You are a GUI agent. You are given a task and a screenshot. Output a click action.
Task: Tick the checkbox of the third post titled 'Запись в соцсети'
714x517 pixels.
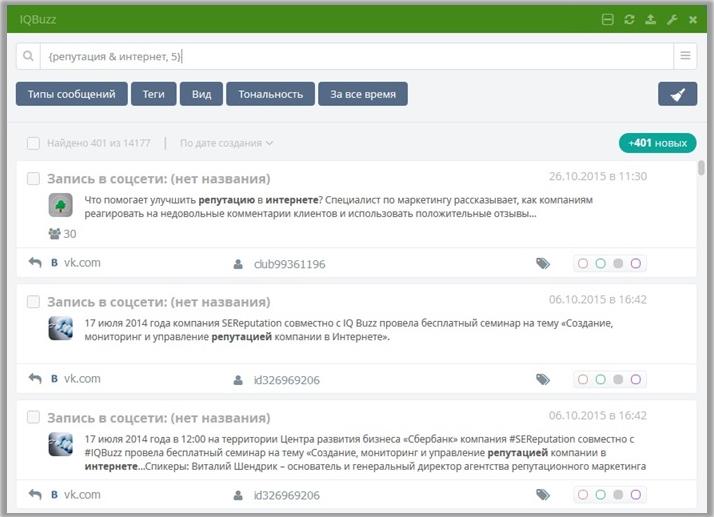[x=33, y=417]
